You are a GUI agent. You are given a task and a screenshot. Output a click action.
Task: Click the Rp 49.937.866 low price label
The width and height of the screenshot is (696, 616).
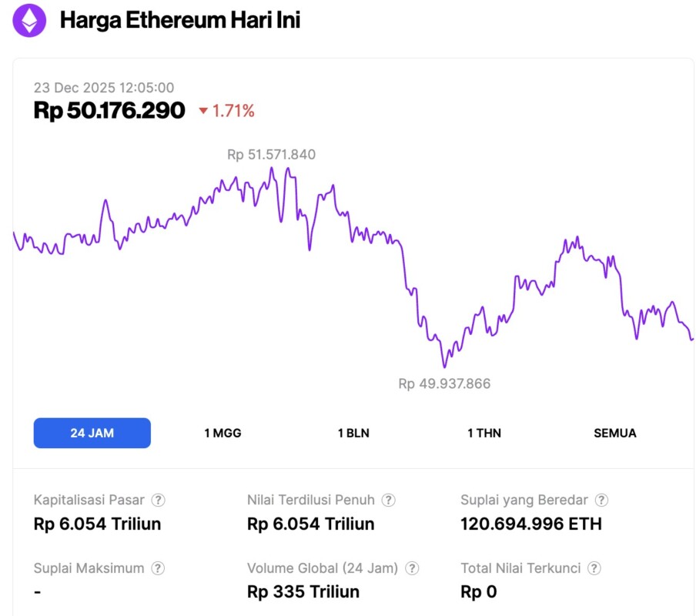click(444, 383)
